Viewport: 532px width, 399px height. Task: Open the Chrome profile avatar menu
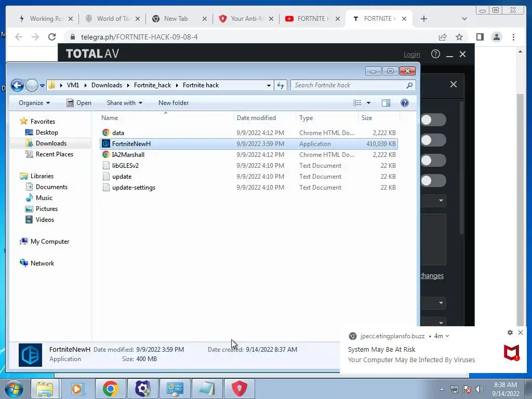[x=497, y=37]
